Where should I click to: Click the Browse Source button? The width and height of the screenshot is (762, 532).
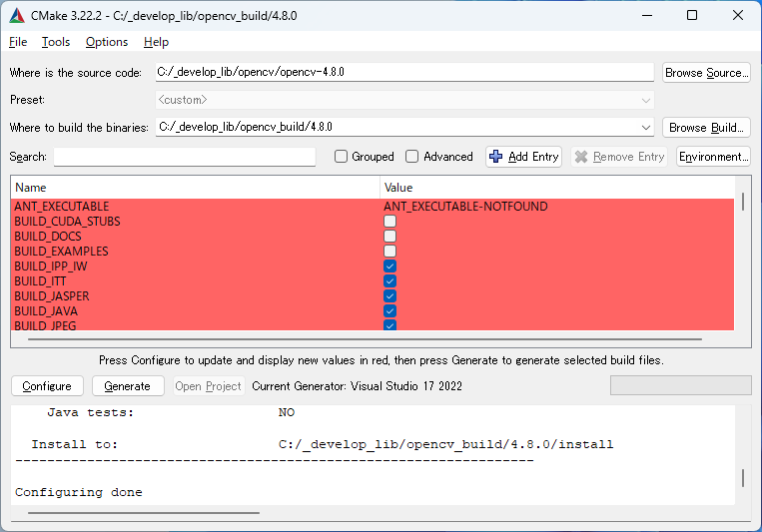(706, 73)
